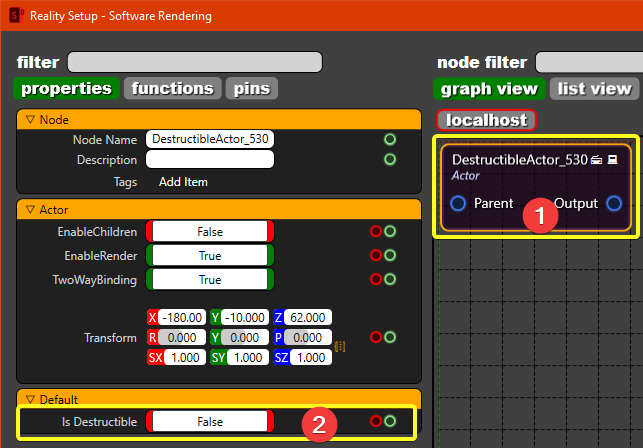Click the Output pin circle on node
The width and height of the screenshot is (643, 448).
coord(614,204)
